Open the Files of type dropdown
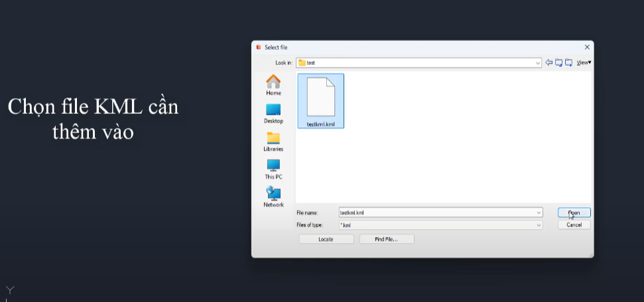644x302 pixels. (539, 225)
